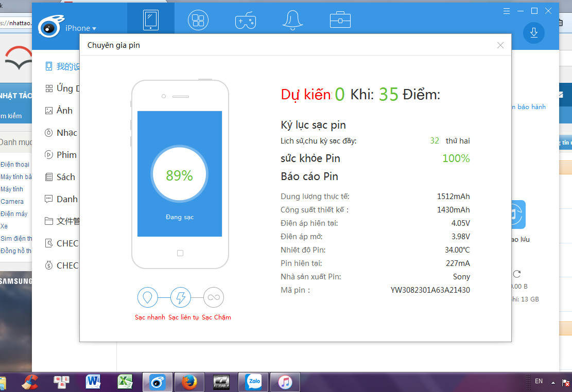Screen dimensions: 572x392
Task: Open the apps grid icon in toolbar
Action: coord(198,21)
